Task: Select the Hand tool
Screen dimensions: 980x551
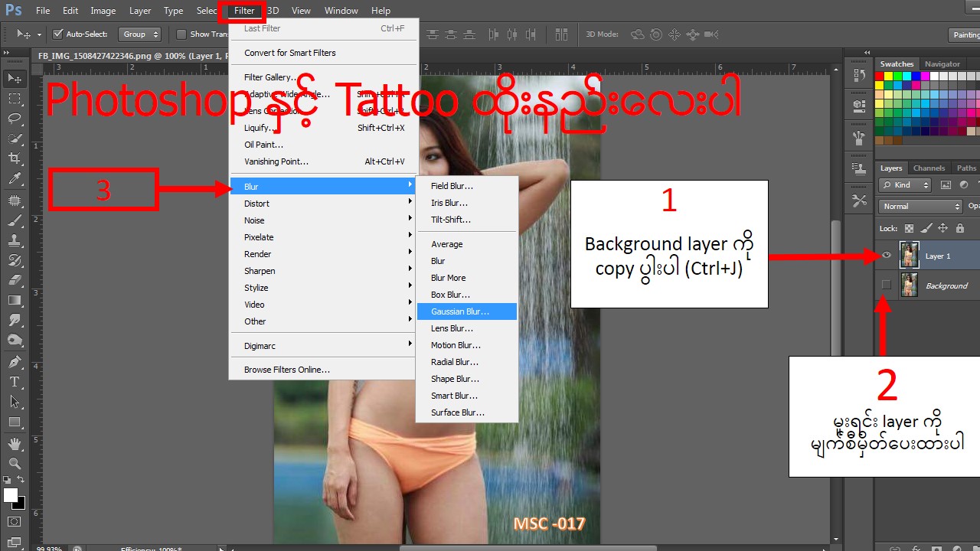Action: click(x=14, y=443)
